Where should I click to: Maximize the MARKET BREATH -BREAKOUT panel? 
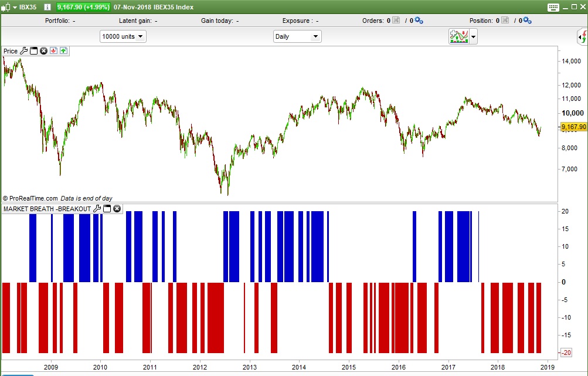[x=107, y=209]
